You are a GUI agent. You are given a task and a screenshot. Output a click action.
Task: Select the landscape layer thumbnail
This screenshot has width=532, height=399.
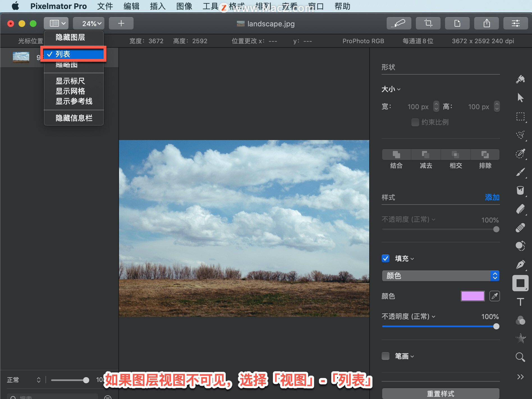point(21,57)
